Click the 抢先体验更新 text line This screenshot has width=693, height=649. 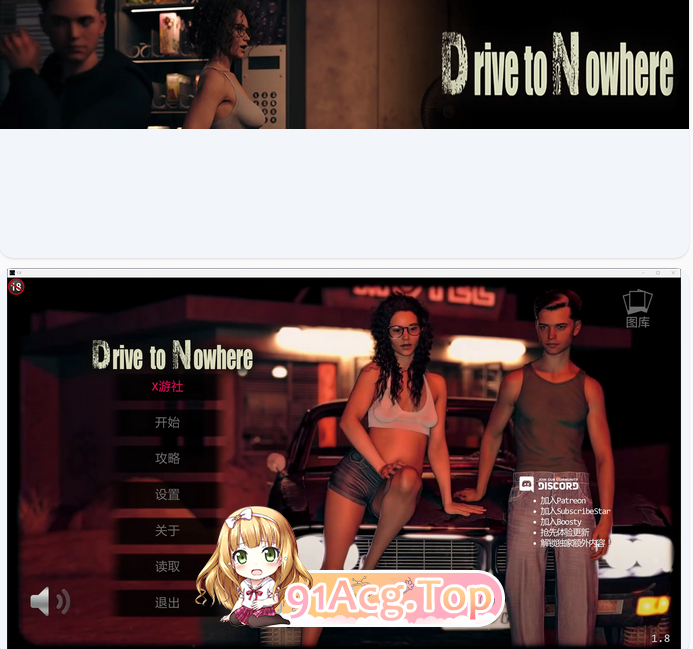click(x=564, y=532)
